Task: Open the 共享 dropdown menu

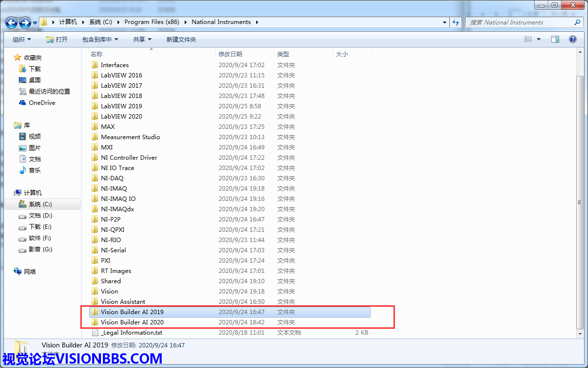Action: click(x=142, y=39)
